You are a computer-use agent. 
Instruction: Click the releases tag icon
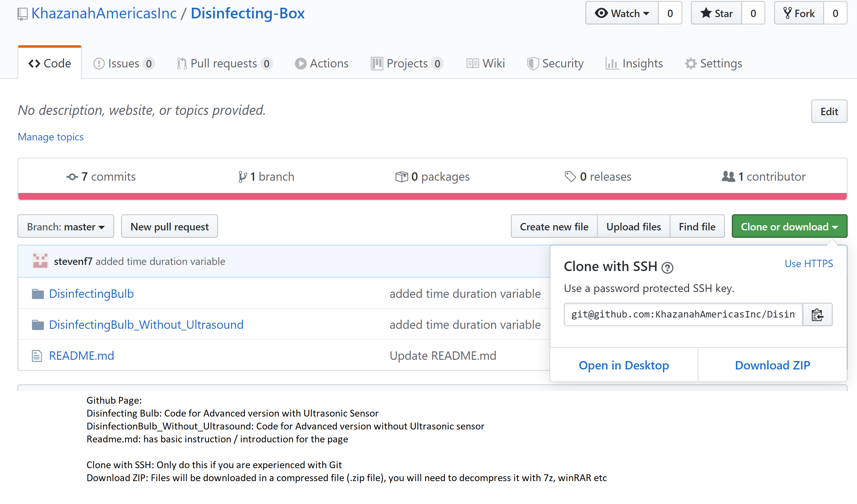tap(570, 176)
